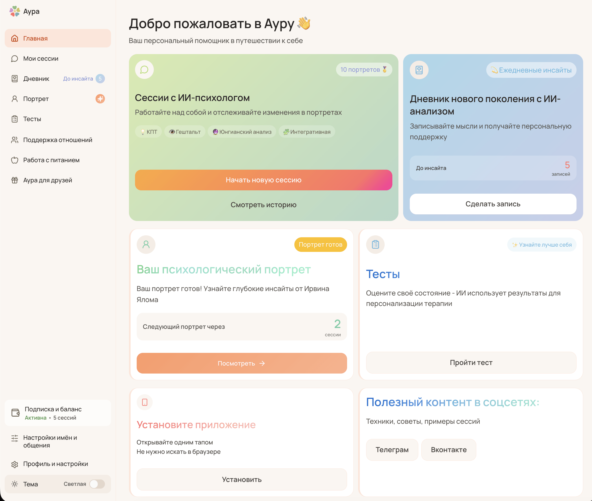
Task: Click the Aura logo icon
Action: tap(14, 11)
